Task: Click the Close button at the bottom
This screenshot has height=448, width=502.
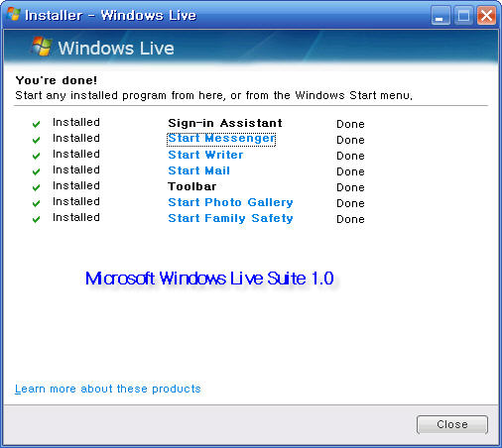Action: [452, 424]
